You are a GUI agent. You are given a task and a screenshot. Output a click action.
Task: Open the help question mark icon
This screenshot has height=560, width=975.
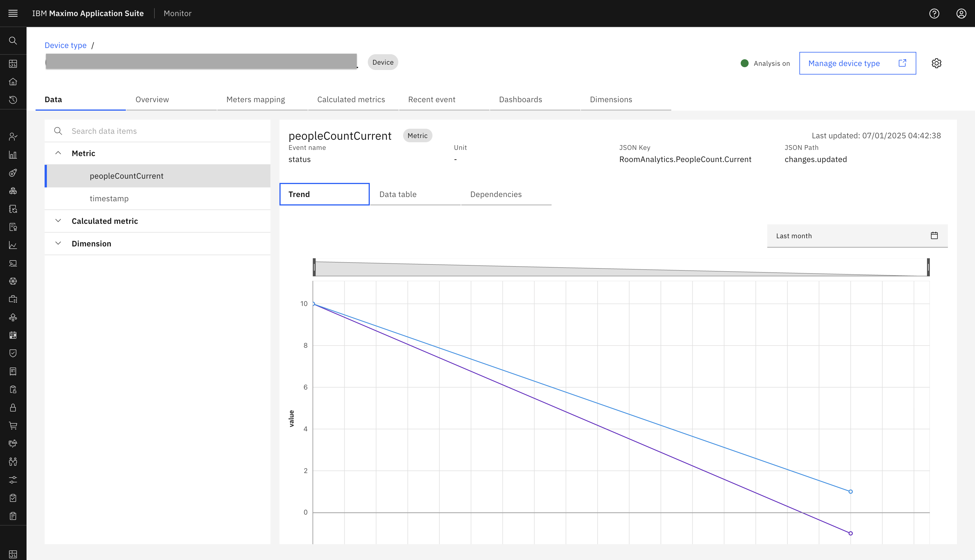tap(934, 14)
